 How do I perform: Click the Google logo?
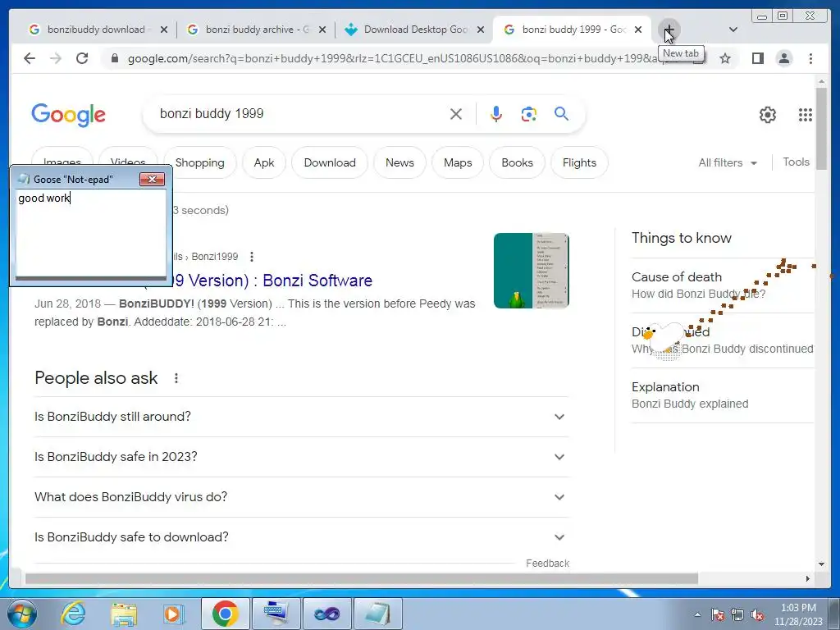point(69,115)
